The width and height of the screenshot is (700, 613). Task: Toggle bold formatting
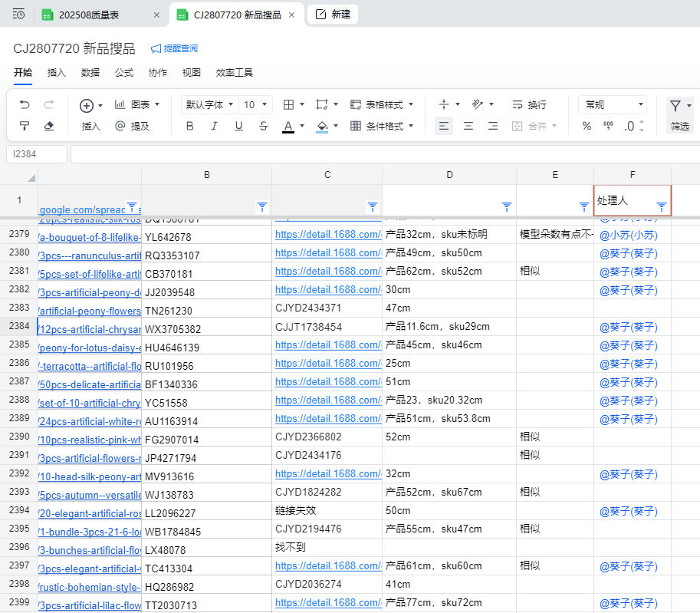189,126
